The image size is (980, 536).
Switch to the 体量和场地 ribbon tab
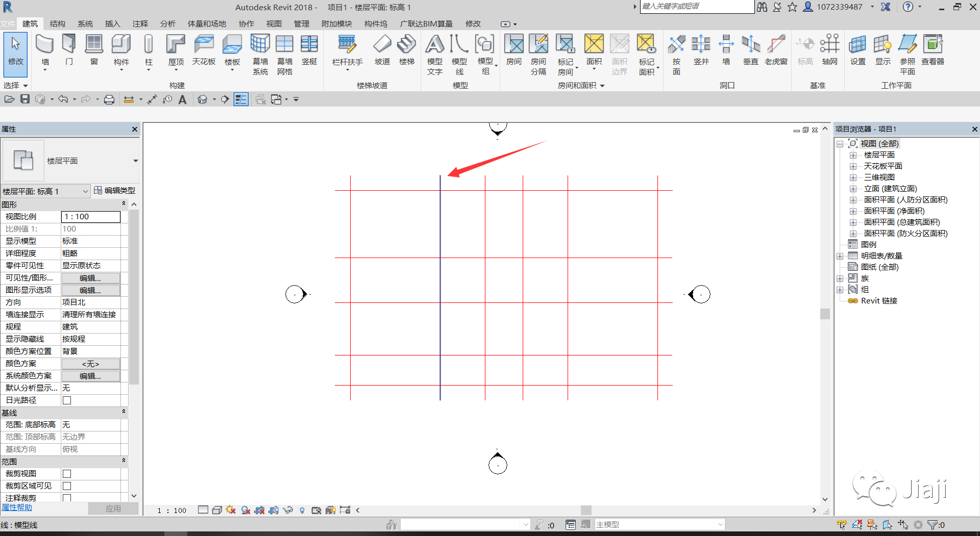tap(207, 23)
